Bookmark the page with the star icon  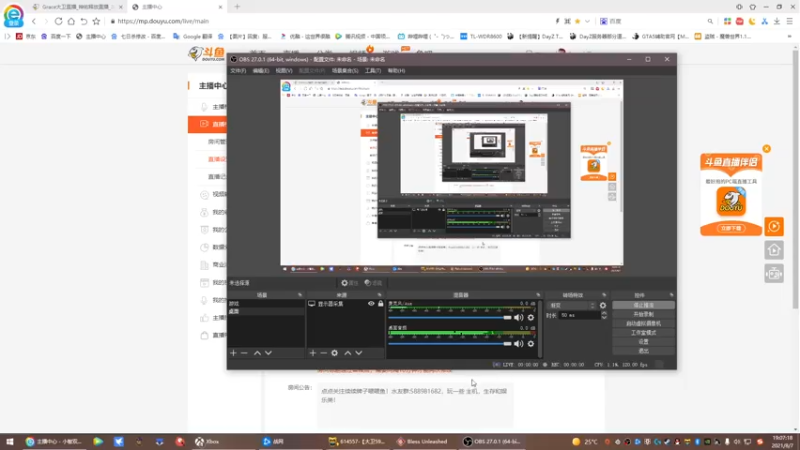point(96,21)
